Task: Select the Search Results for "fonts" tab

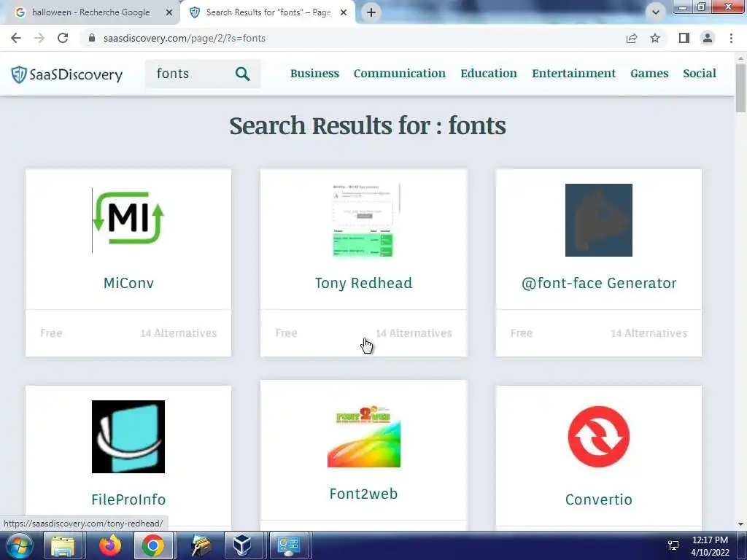Action: tap(268, 12)
